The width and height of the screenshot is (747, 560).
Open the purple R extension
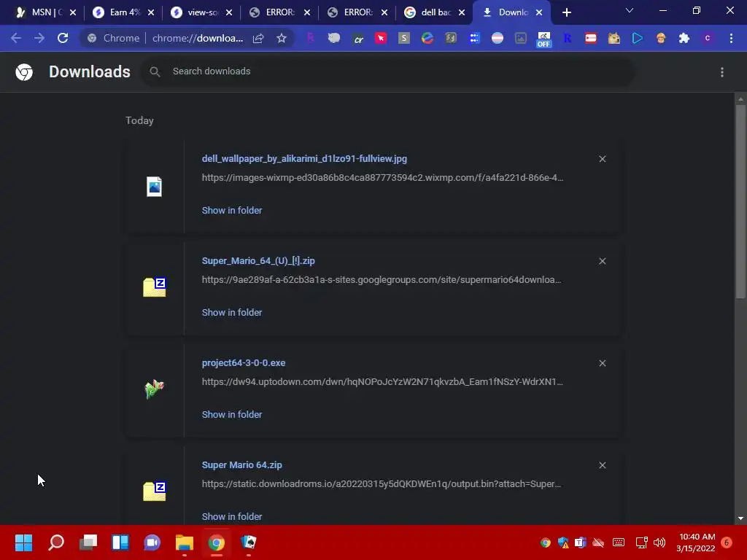tap(311, 38)
